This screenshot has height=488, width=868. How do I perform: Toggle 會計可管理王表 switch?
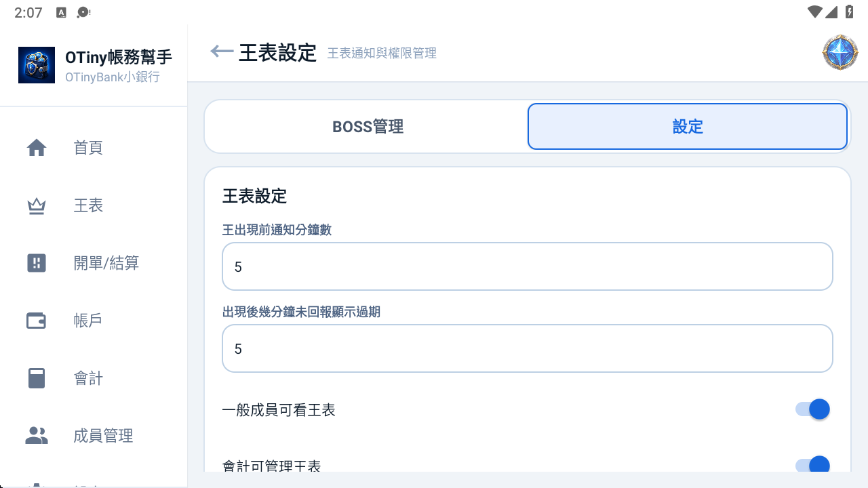click(812, 465)
